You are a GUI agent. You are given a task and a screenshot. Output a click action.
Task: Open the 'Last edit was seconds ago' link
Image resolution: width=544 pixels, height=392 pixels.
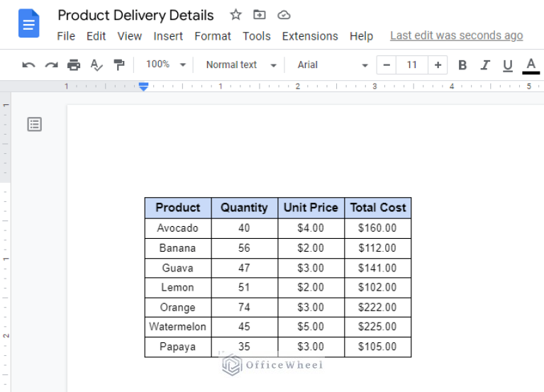coord(456,35)
